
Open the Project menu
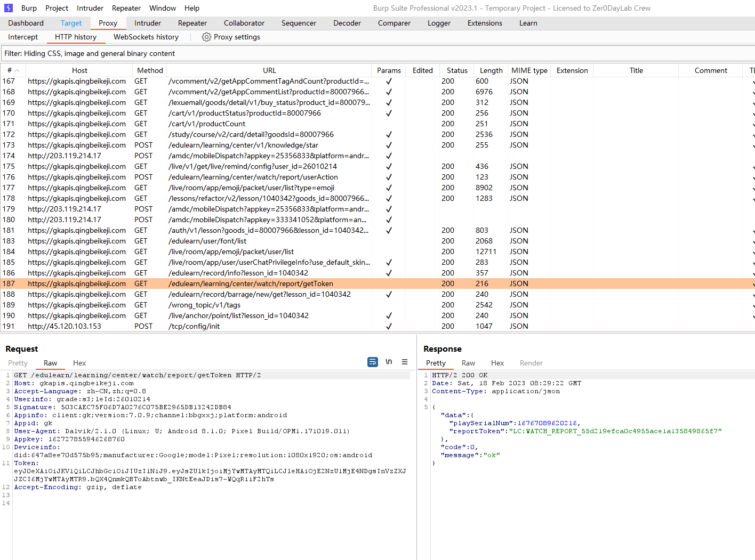(x=57, y=8)
